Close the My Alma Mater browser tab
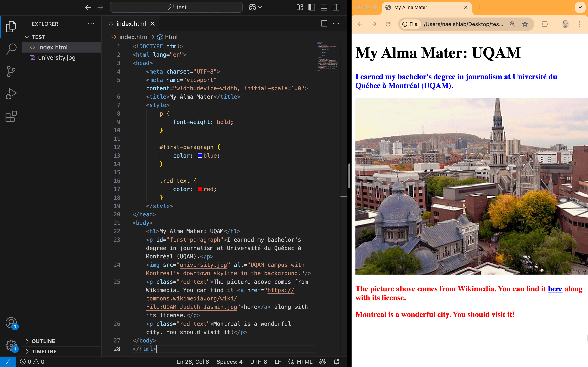The width and height of the screenshot is (588, 367). [466, 7]
